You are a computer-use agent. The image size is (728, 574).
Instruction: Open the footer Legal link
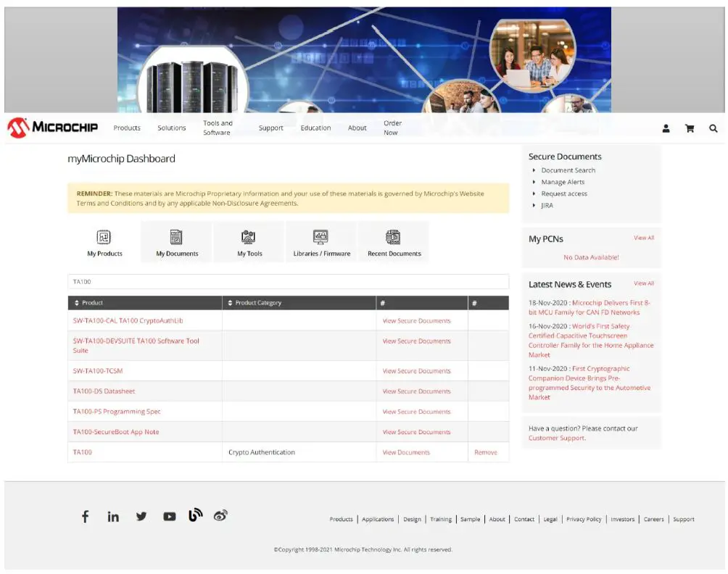[550, 519]
